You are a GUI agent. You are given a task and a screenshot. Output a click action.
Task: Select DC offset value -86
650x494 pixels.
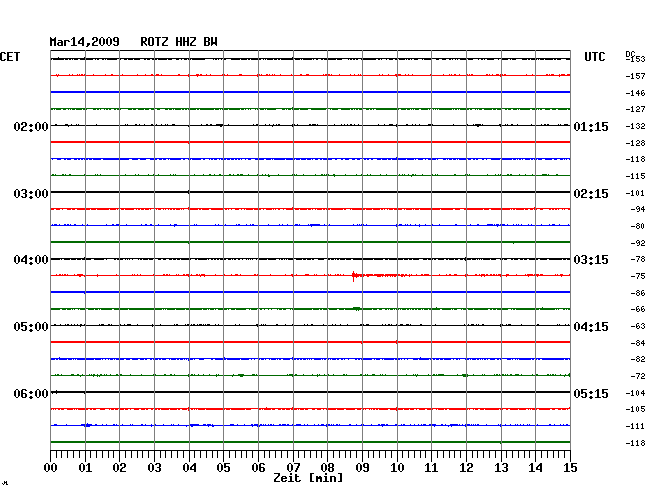[x=638, y=293]
